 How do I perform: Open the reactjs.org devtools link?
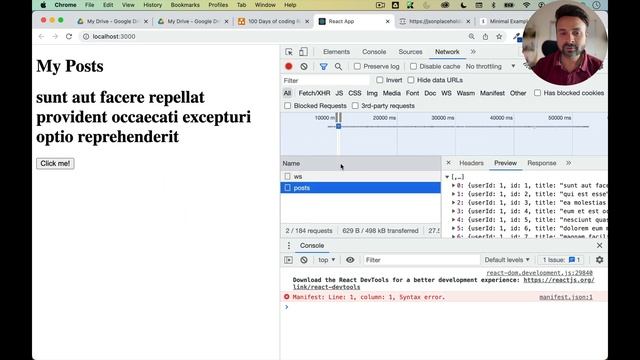[559, 280]
